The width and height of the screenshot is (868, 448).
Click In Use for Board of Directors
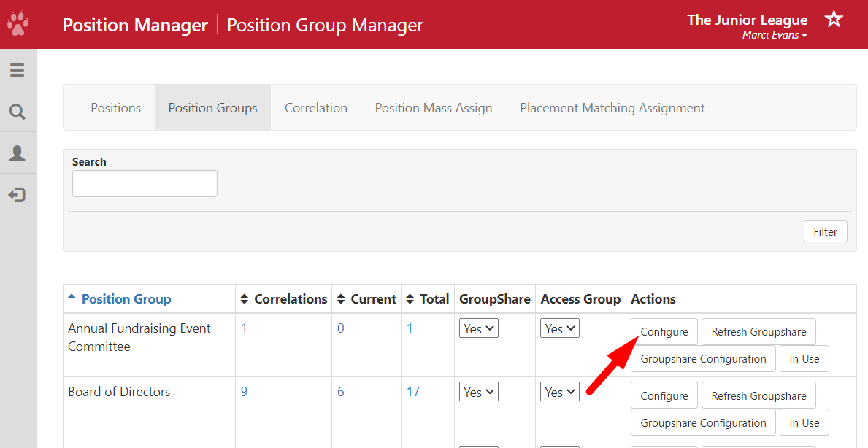pyautogui.click(x=804, y=423)
